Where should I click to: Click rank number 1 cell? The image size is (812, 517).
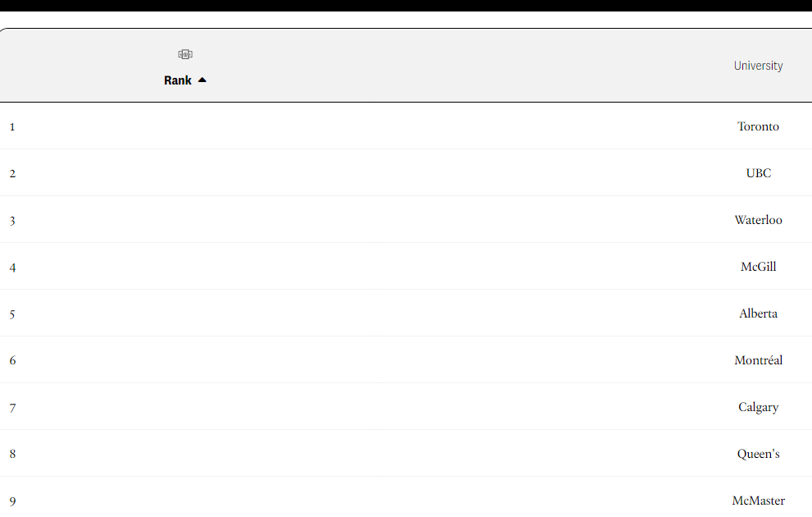(x=12, y=127)
